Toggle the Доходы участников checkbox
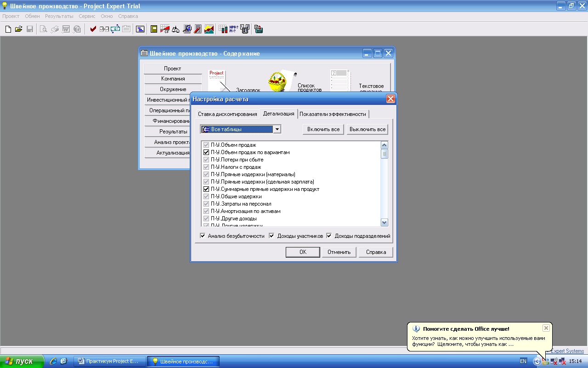 coord(271,236)
